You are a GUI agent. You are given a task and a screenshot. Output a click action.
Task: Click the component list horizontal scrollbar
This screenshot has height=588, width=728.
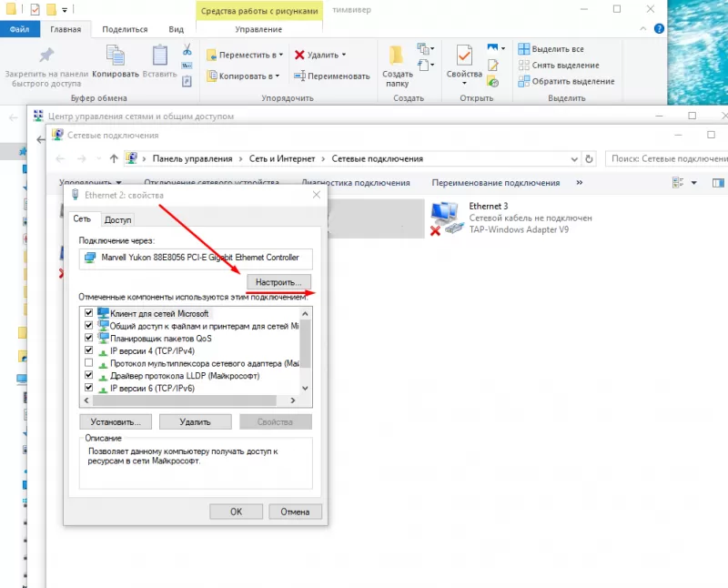pyautogui.click(x=184, y=400)
